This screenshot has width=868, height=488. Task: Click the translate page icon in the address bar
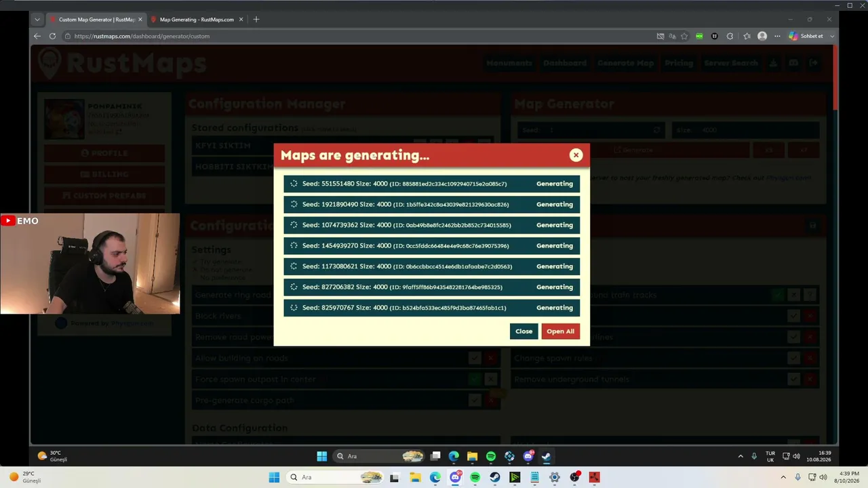pyautogui.click(x=673, y=36)
